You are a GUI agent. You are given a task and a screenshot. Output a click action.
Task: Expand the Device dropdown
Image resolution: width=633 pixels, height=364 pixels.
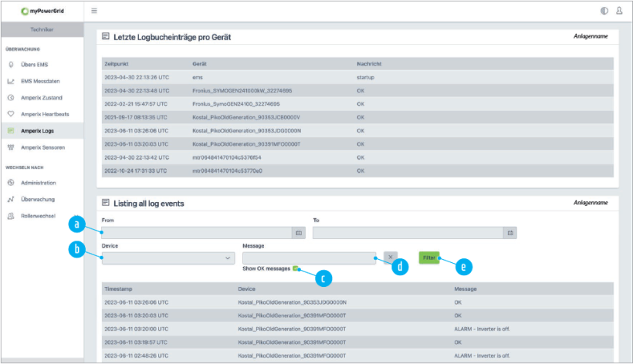[168, 258]
